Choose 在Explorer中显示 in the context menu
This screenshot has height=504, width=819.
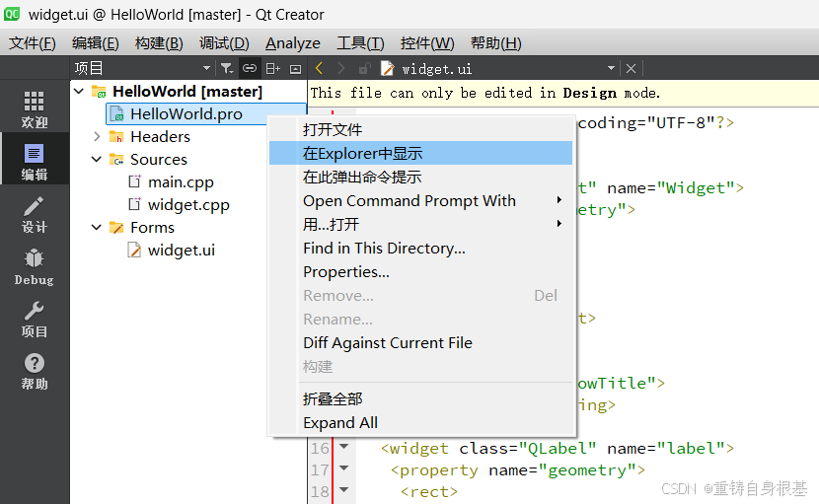point(421,153)
